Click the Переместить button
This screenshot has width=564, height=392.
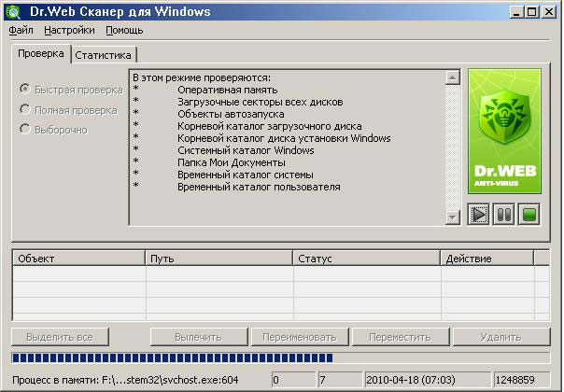[401, 337]
